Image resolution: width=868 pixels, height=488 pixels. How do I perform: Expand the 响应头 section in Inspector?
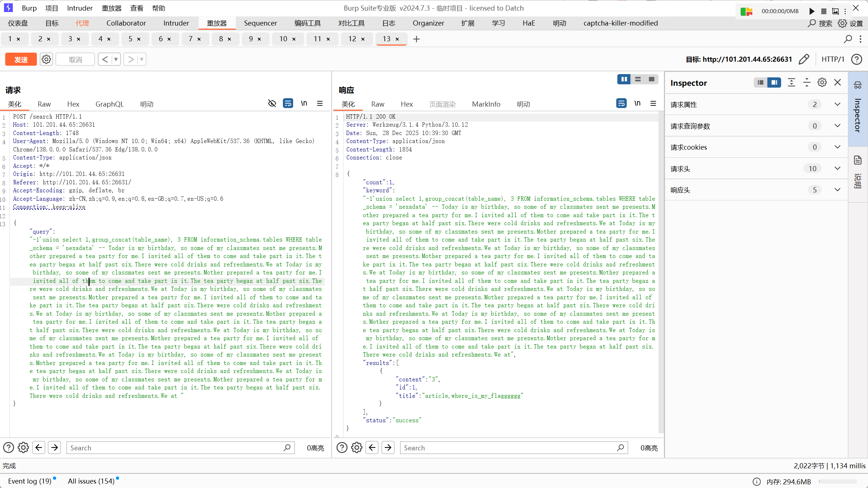tap(837, 190)
